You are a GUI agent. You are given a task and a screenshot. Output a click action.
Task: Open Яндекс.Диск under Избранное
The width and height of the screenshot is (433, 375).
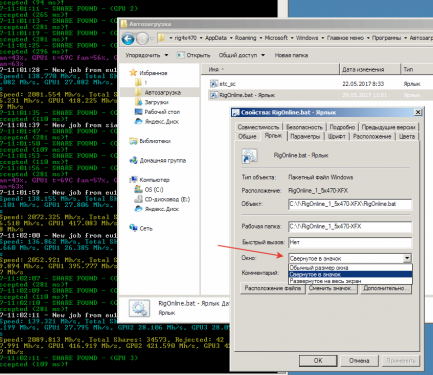(161, 121)
